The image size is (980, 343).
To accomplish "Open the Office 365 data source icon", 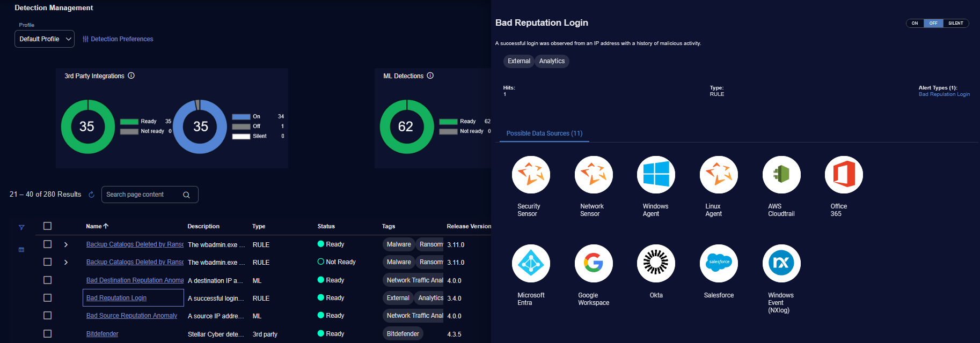I will coord(844,175).
